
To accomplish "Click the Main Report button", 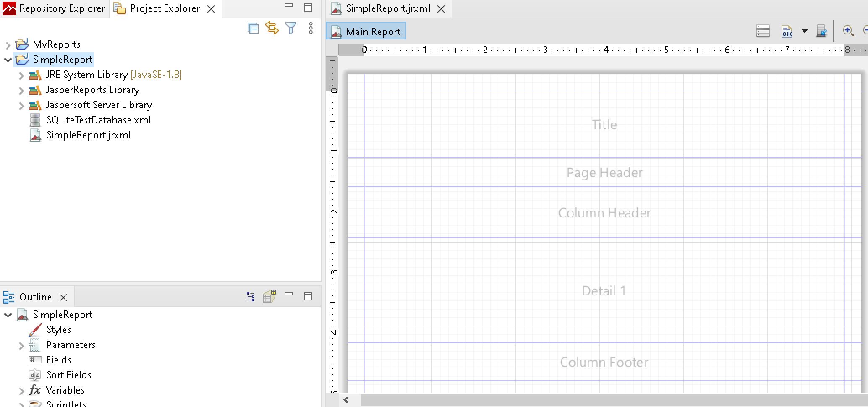I will pyautogui.click(x=366, y=32).
